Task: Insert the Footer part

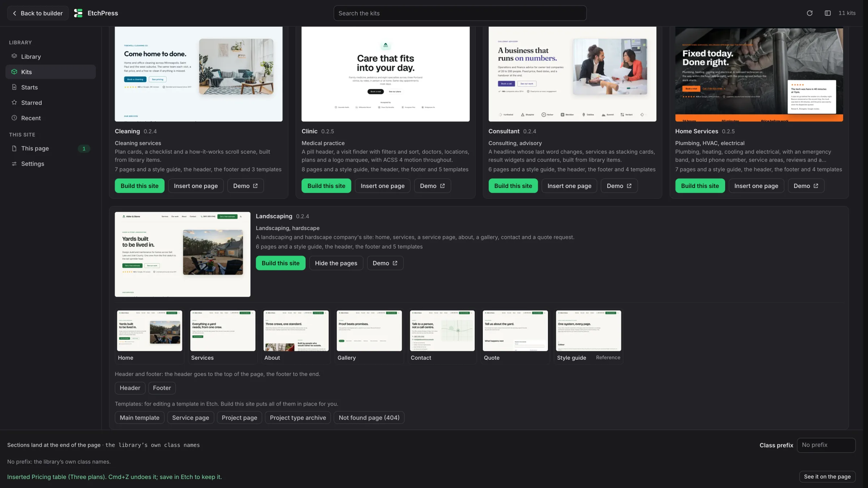Action: click(x=162, y=388)
